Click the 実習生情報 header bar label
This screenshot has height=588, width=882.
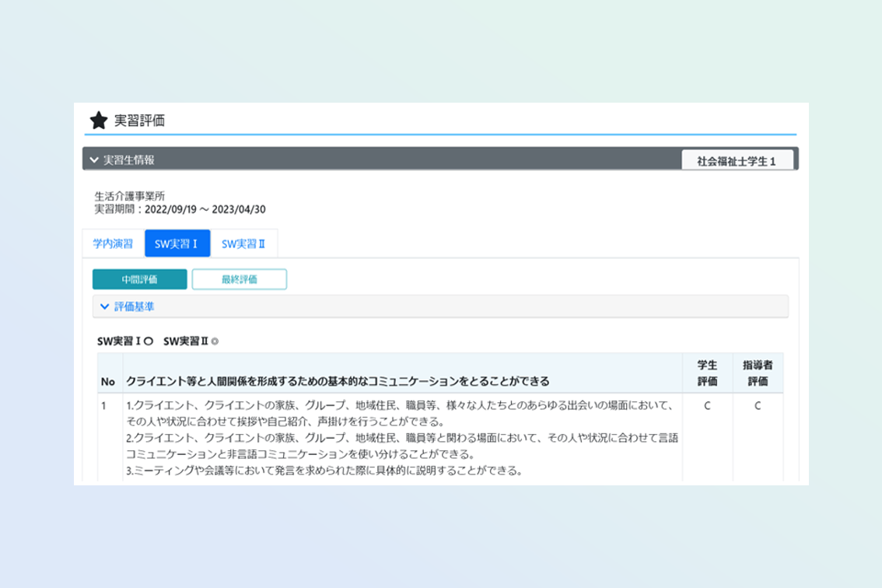click(128, 160)
